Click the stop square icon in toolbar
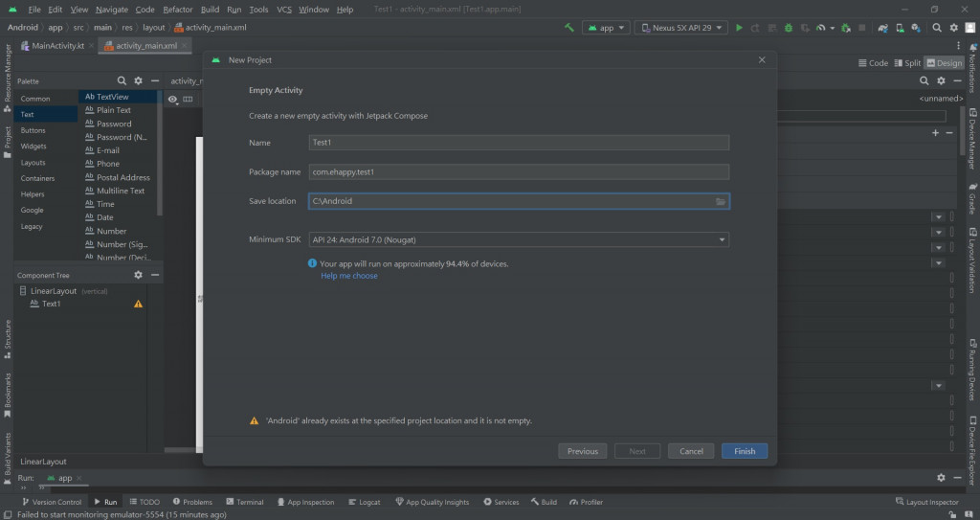Screen dimensions: 980x520 [862, 28]
